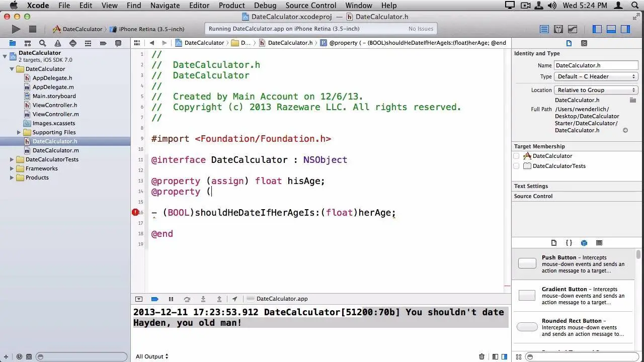This screenshot has width=644, height=362.
Task: Switch object library to icon view
Action: coord(519,356)
